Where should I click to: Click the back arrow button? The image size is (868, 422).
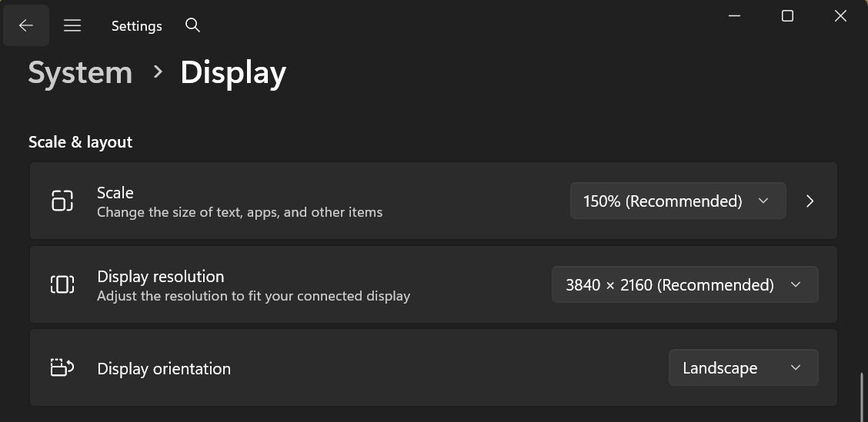coord(26,25)
